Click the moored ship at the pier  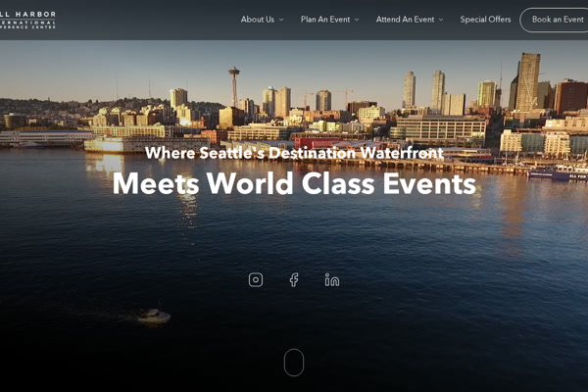click(x=558, y=174)
